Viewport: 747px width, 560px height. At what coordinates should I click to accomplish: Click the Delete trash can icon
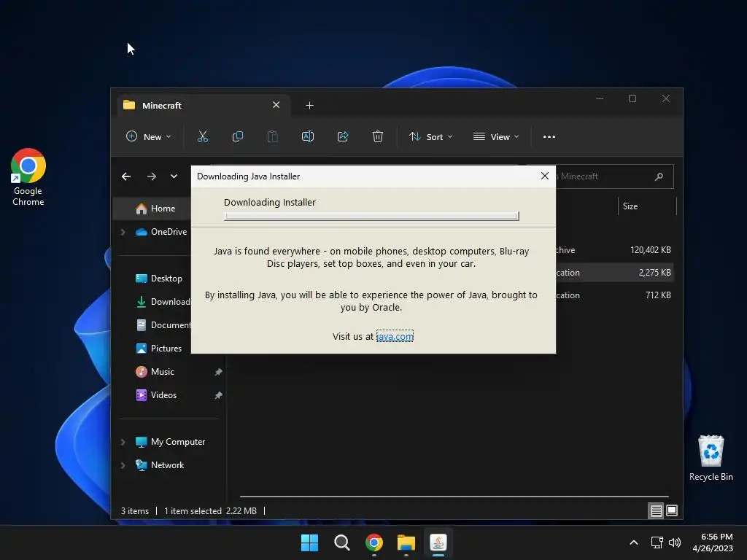[378, 136]
